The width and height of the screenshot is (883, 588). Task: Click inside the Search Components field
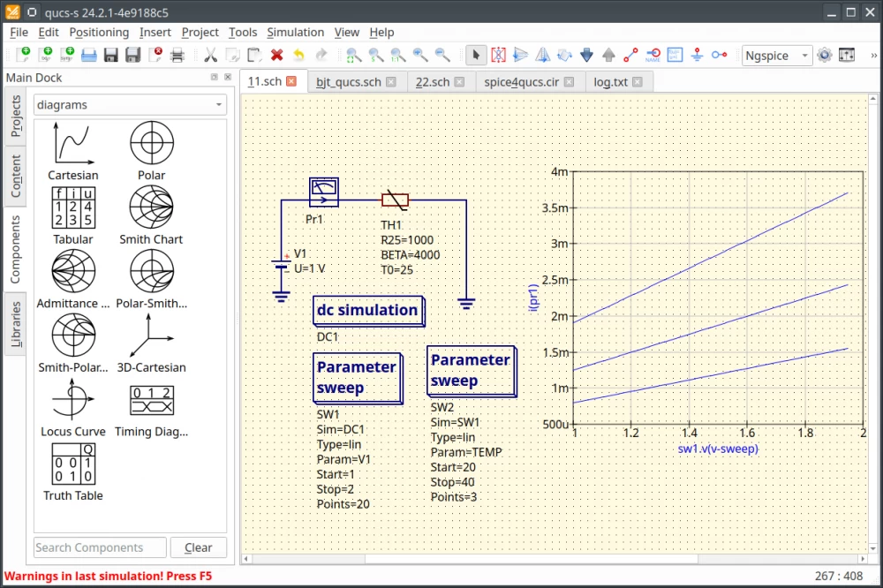click(x=99, y=547)
